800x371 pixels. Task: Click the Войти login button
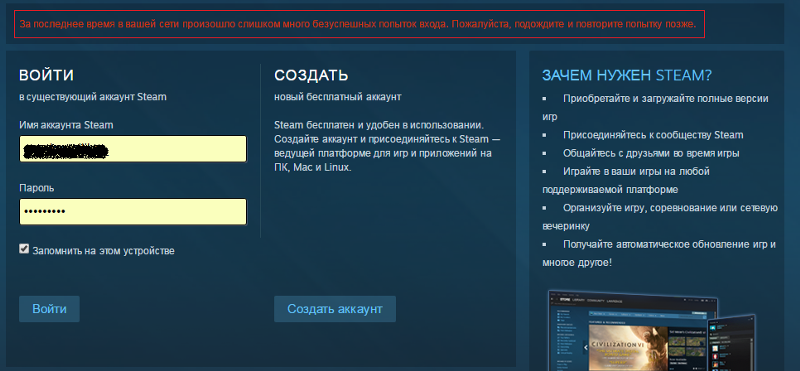[49, 309]
